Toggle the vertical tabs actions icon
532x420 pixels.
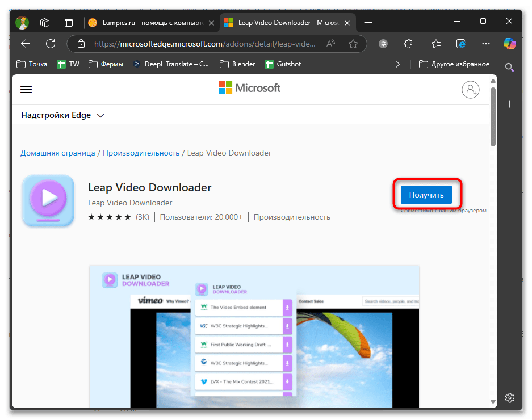tap(69, 23)
